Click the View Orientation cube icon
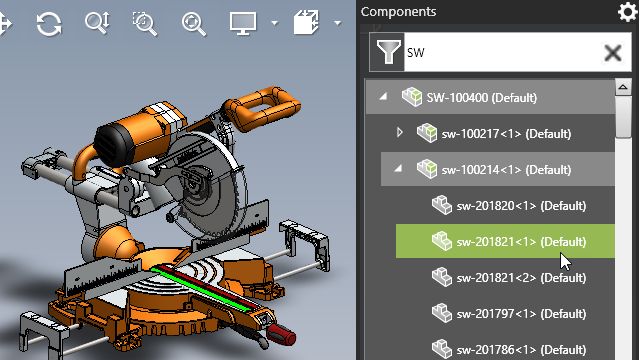The image size is (640, 360). [x=306, y=22]
